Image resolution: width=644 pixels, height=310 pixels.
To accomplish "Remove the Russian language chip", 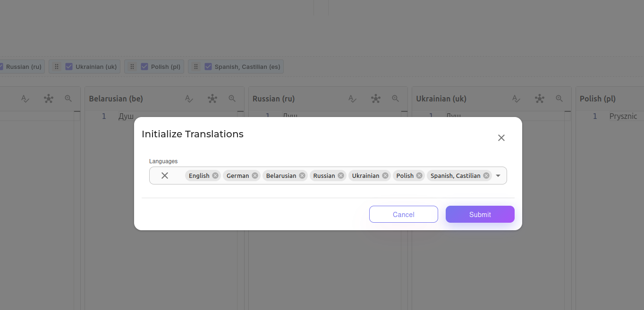I will click(341, 176).
